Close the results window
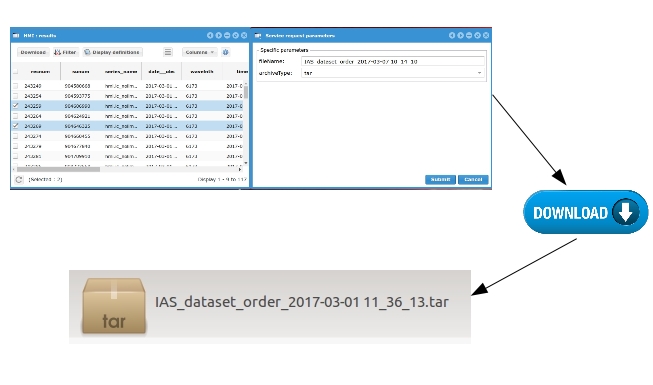653x385 pixels. click(x=244, y=35)
